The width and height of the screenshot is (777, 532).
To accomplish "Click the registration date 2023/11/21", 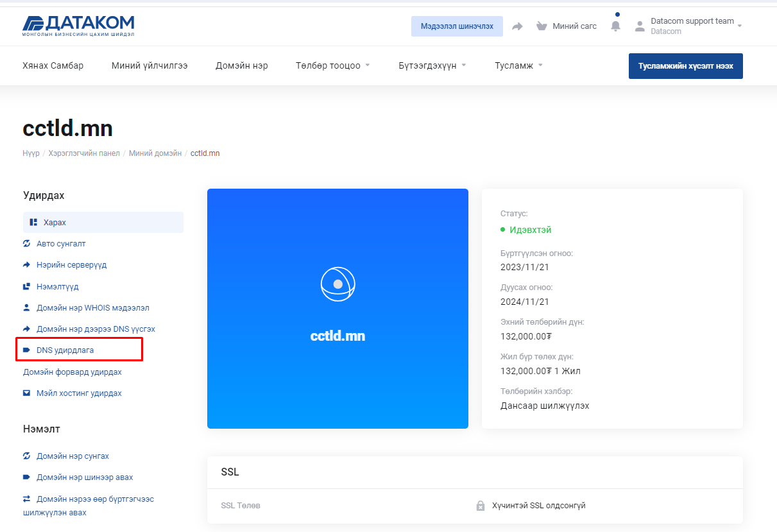I will click(x=525, y=267).
